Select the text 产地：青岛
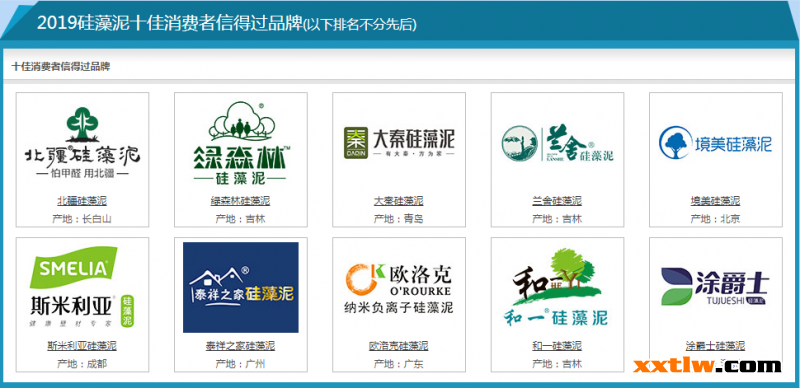 coord(399,219)
